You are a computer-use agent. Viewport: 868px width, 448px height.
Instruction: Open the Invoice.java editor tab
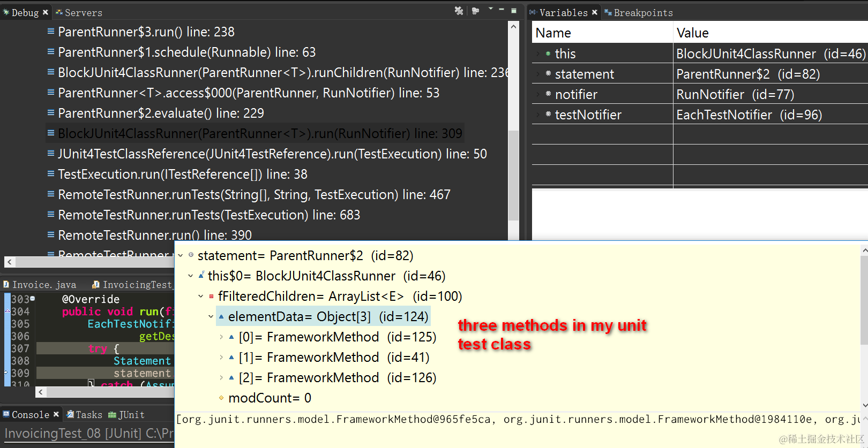pos(40,285)
